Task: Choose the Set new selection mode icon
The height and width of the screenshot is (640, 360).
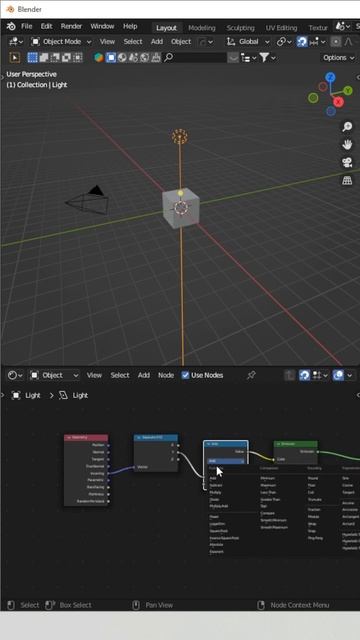Action: coord(32,58)
